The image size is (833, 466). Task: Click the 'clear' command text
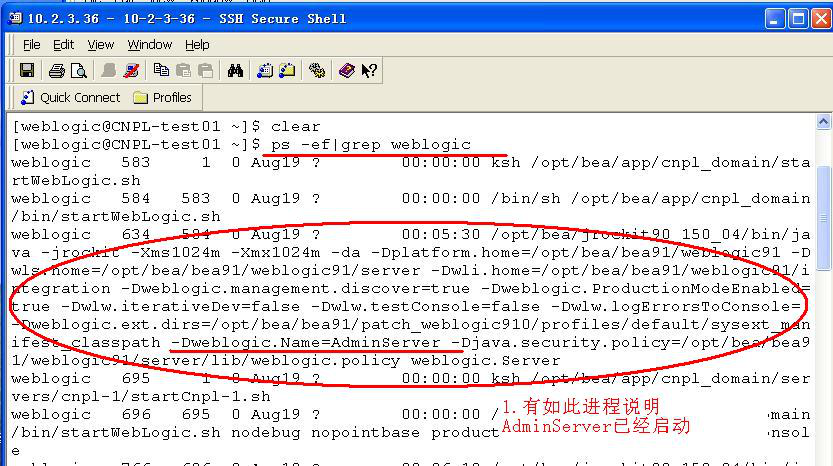296,126
